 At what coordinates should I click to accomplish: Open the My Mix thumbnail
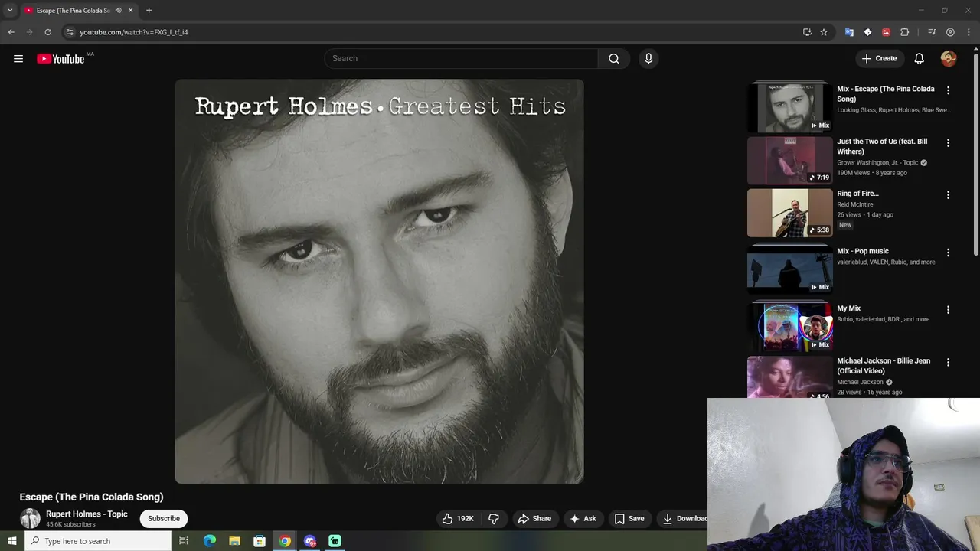point(789,328)
